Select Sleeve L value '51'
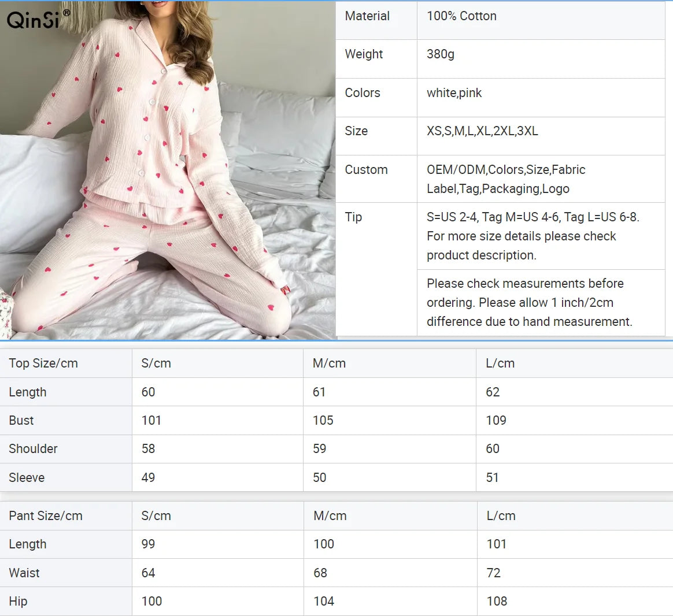 [x=492, y=477]
